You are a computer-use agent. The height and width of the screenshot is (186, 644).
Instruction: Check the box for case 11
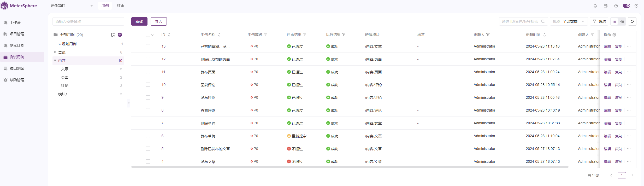click(148, 72)
